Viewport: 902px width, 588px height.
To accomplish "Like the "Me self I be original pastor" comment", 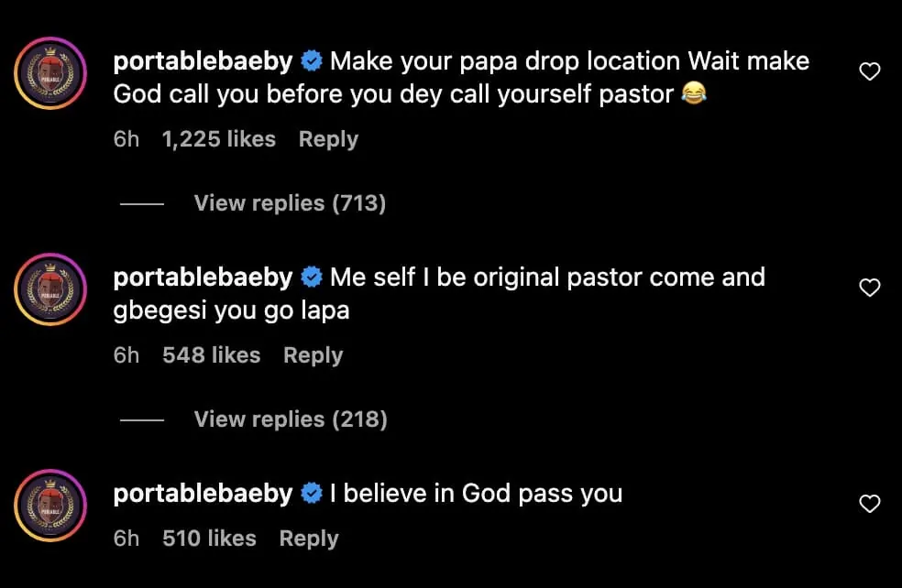I will [x=869, y=289].
